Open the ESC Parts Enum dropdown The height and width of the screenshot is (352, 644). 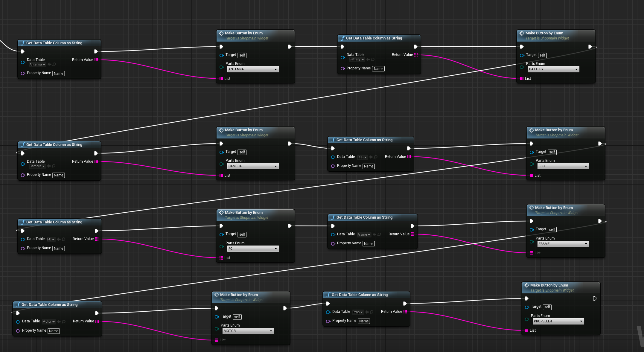(x=563, y=166)
